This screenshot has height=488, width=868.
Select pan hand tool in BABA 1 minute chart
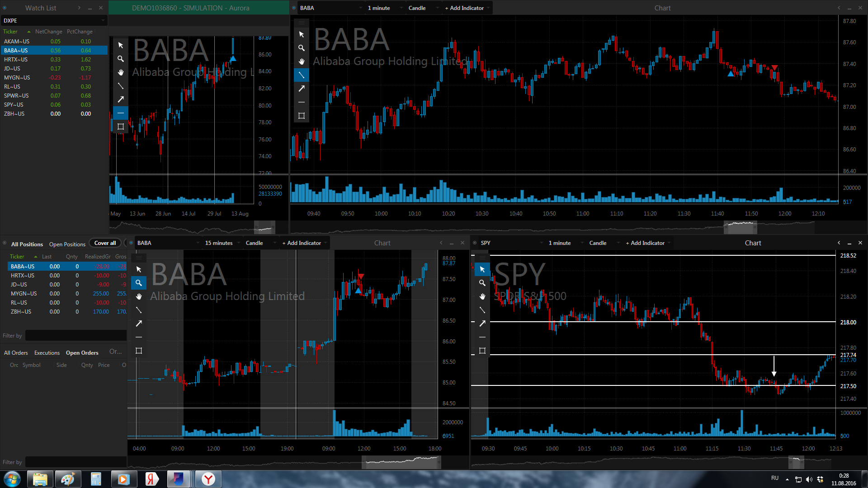click(x=302, y=61)
